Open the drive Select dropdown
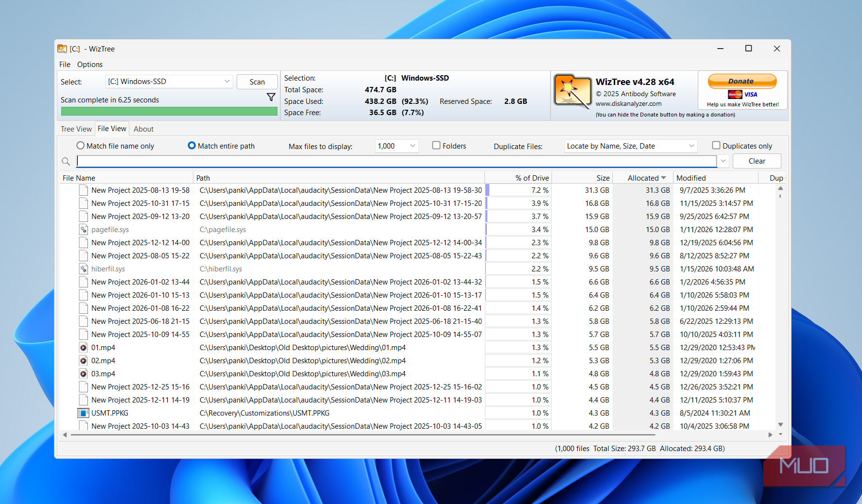Screen dimensions: 862x504 [x=169, y=82]
